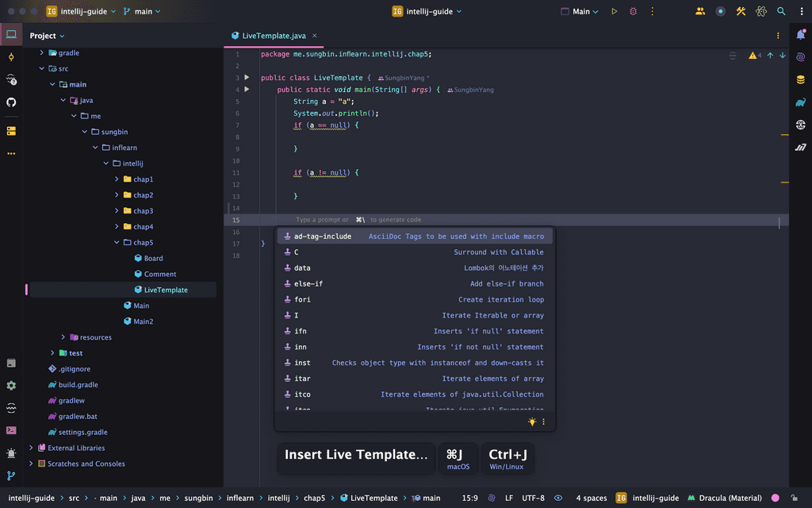Viewport: 812px width, 508px height.
Task: Select the ad-tag-include live template
Action: tap(414, 237)
